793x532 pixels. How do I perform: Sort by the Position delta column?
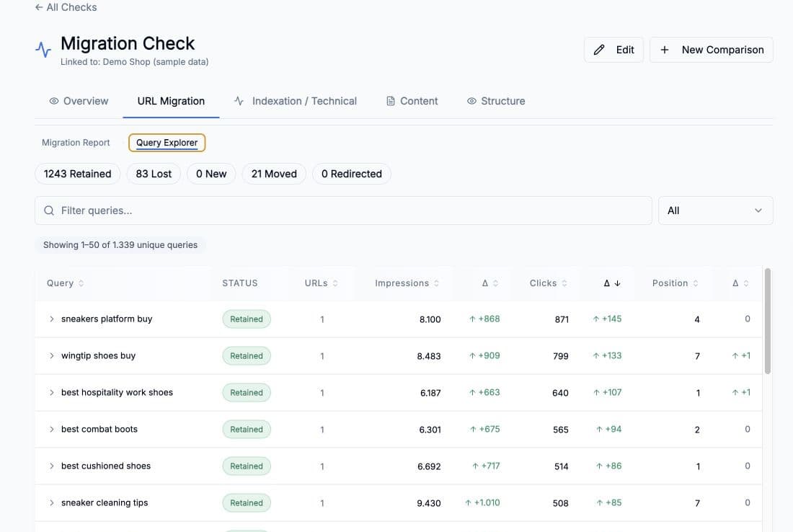[x=740, y=283]
